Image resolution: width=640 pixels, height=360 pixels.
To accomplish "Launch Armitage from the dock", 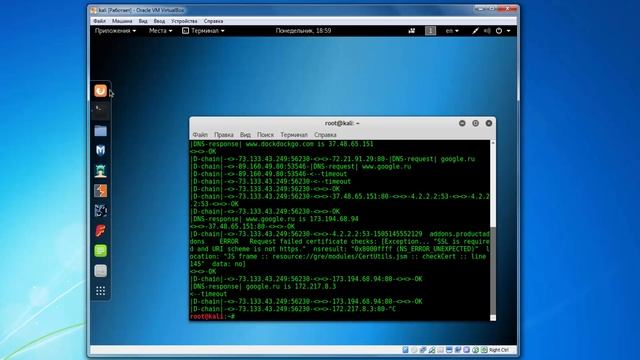I will [100, 171].
